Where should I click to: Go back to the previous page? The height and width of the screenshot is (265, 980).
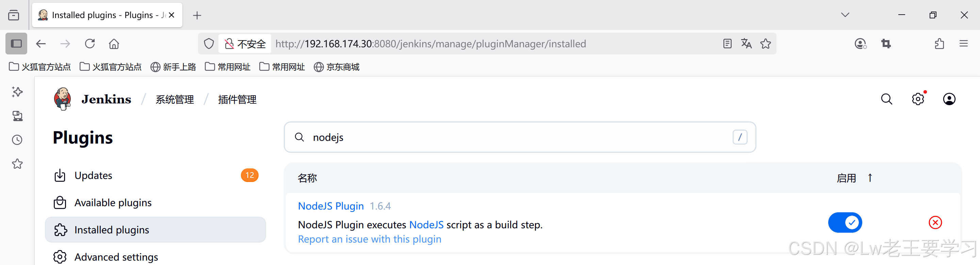[x=41, y=44]
